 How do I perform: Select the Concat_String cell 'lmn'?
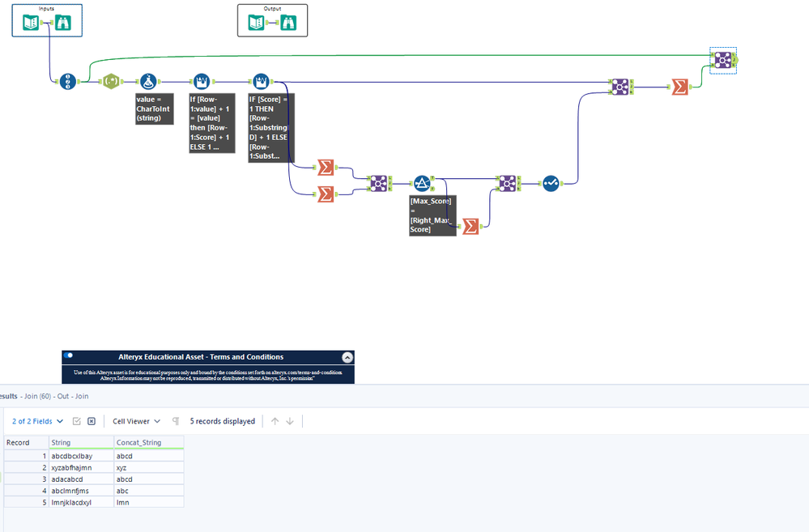(x=149, y=502)
